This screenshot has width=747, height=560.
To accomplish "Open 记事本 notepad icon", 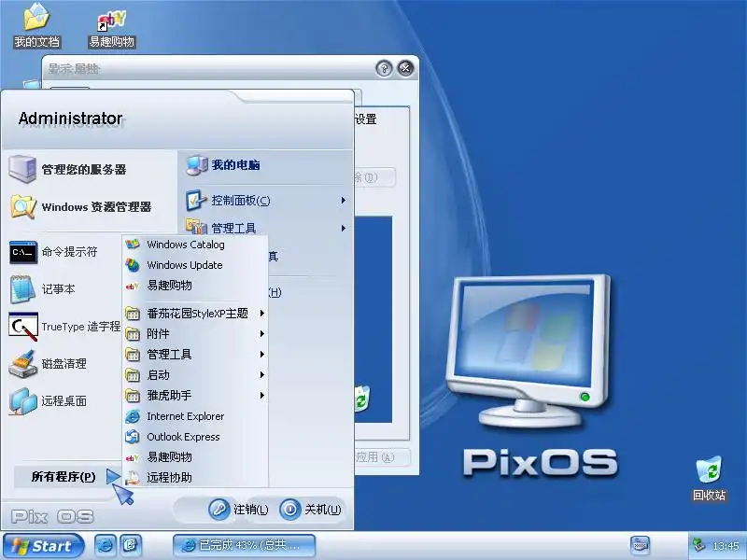I will tap(22, 289).
